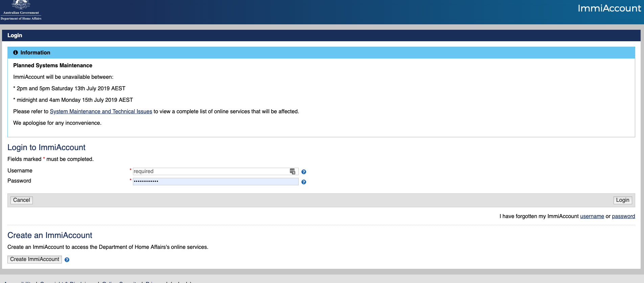This screenshot has width=644, height=283.
Task: Open help icon beside Create ImmiAccount button
Action: 67,260
